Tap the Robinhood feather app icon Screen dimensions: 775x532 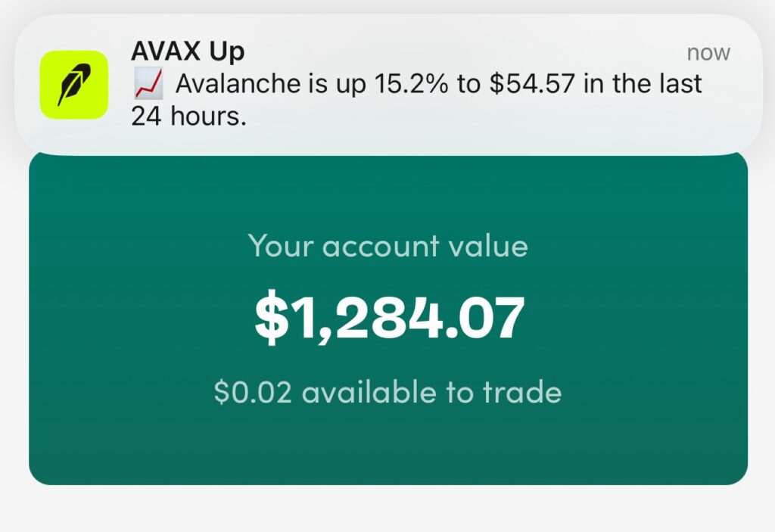(x=74, y=85)
